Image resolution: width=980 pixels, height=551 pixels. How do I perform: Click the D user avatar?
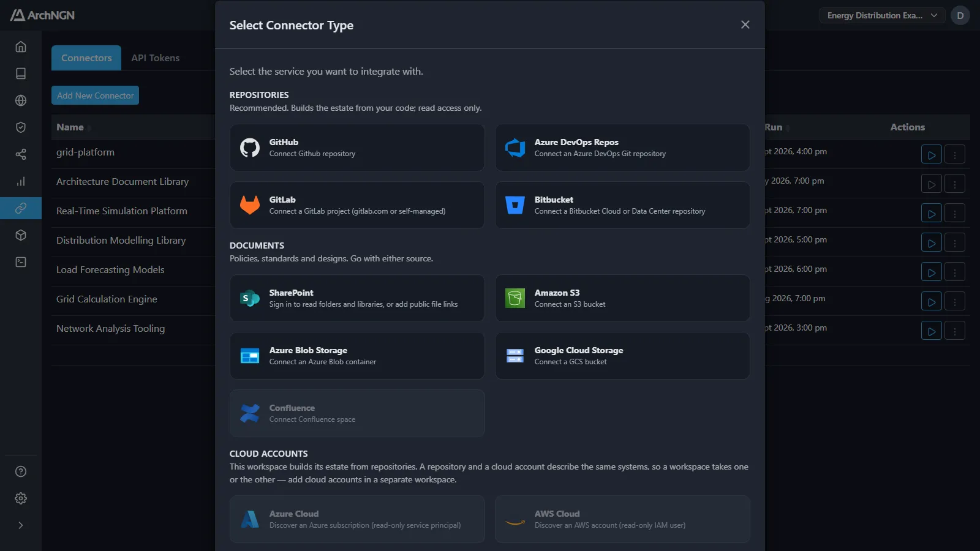point(960,15)
